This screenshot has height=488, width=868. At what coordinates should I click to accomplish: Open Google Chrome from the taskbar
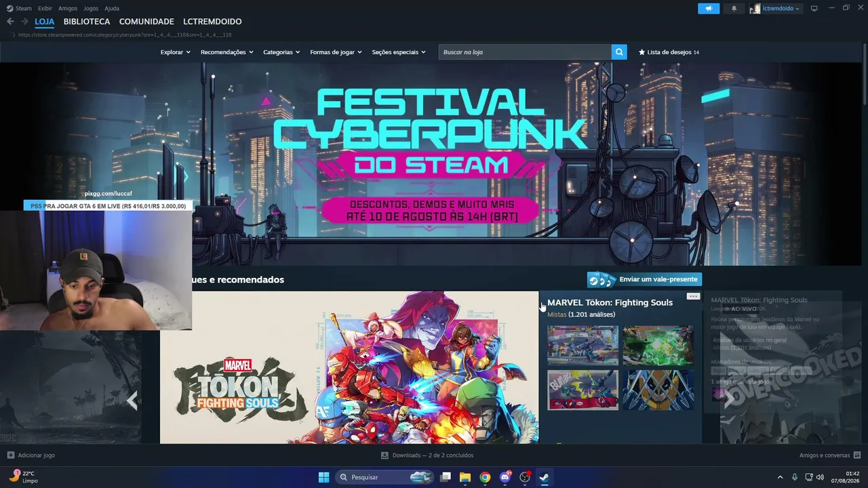click(x=485, y=477)
